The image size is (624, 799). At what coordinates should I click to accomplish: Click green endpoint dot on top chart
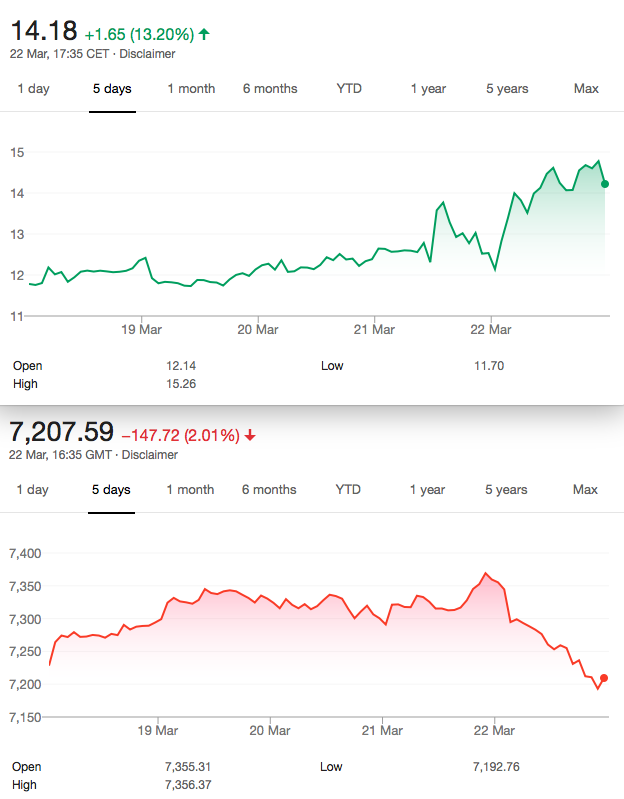(605, 184)
